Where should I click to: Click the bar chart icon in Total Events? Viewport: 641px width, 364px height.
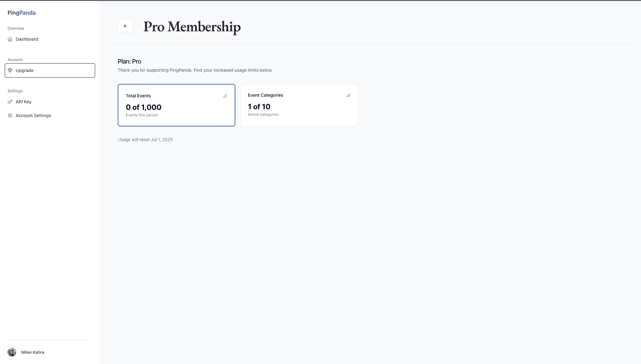[x=225, y=96]
